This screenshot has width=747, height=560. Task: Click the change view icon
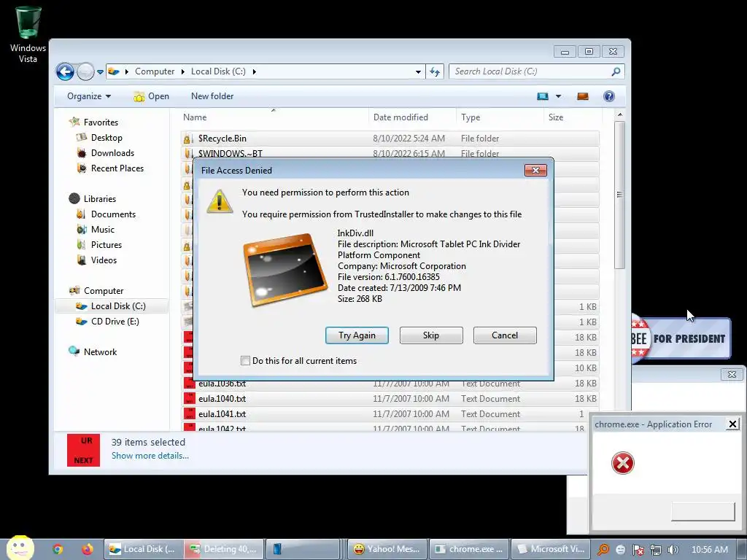(x=543, y=96)
